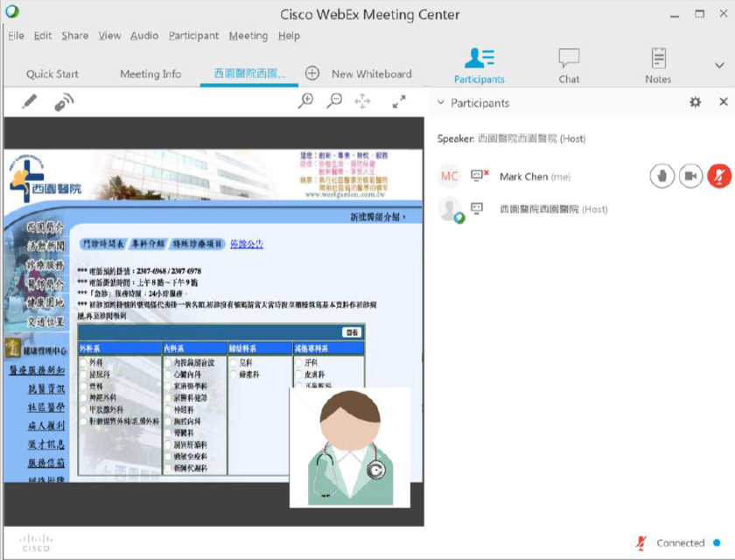The height and width of the screenshot is (560, 735).
Task: Open the Participant menu
Action: click(x=193, y=36)
